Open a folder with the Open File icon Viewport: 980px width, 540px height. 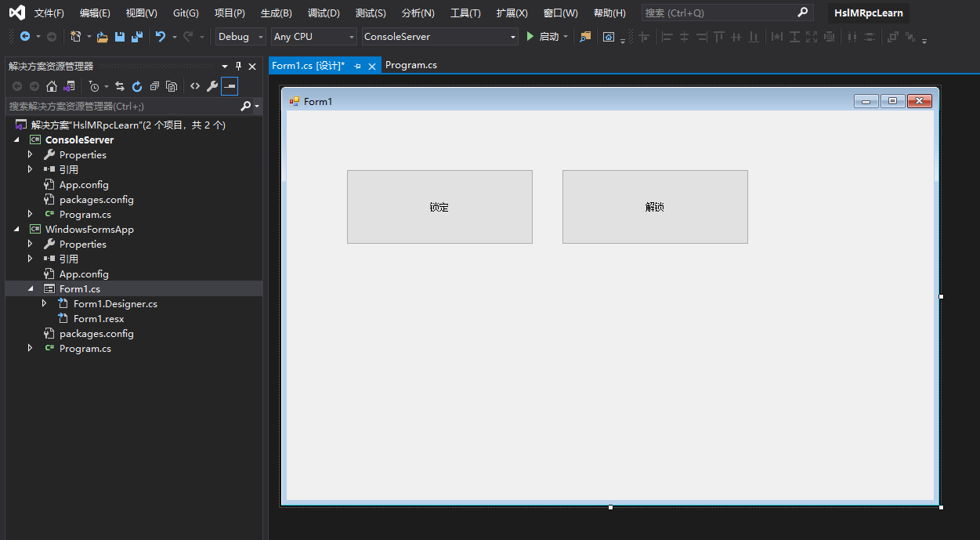click(x=103, y=36)
